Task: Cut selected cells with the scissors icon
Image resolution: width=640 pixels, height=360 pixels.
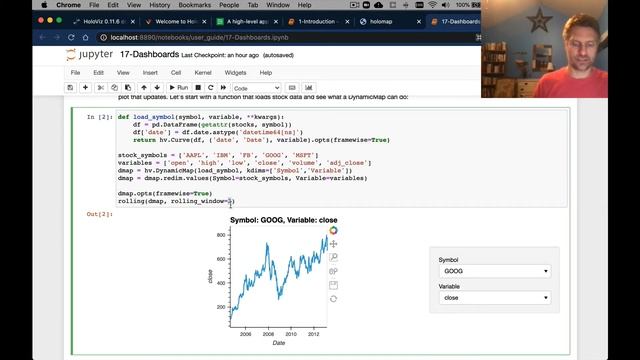Action: click(x=100, y=88)
